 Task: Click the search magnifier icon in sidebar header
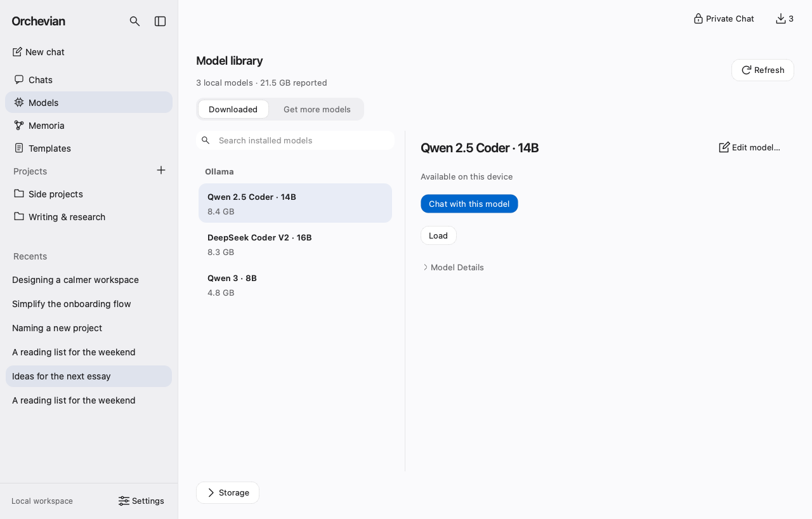point(134,22)
